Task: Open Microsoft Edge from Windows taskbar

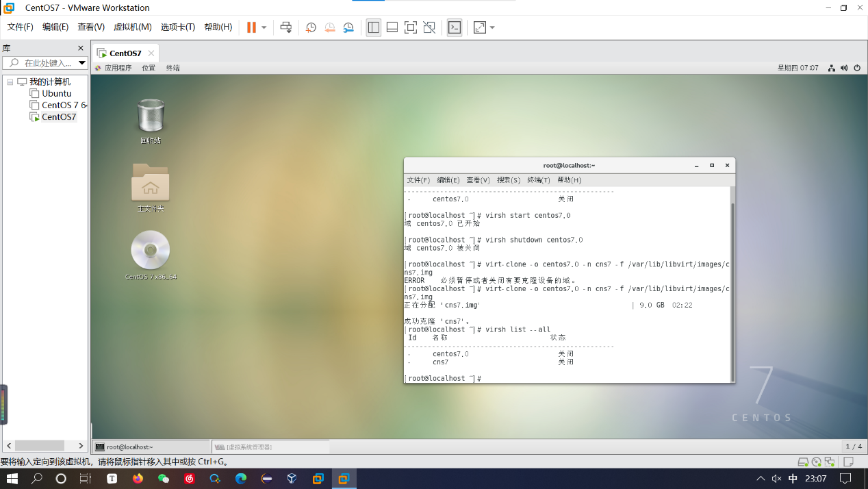Action: 241,479
